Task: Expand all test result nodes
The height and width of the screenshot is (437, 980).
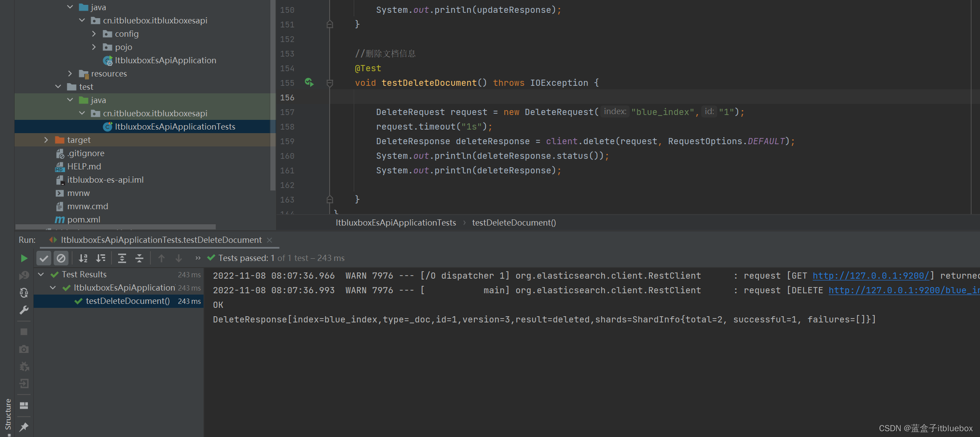Action: tap(122, 258)
